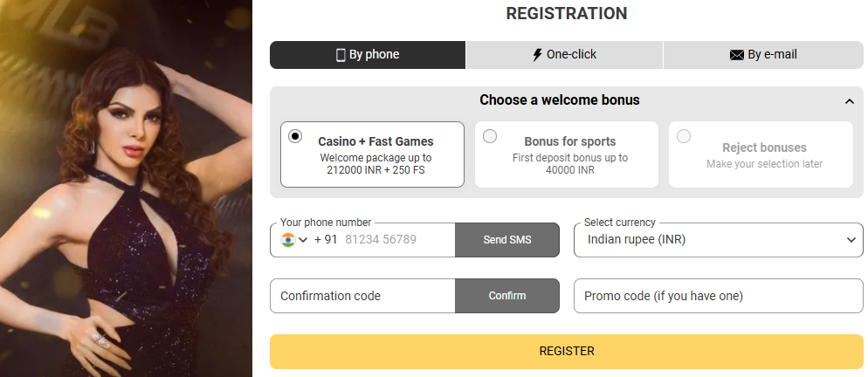Click the India flag icon
This screenshot has width=868, height=377.
288,239
